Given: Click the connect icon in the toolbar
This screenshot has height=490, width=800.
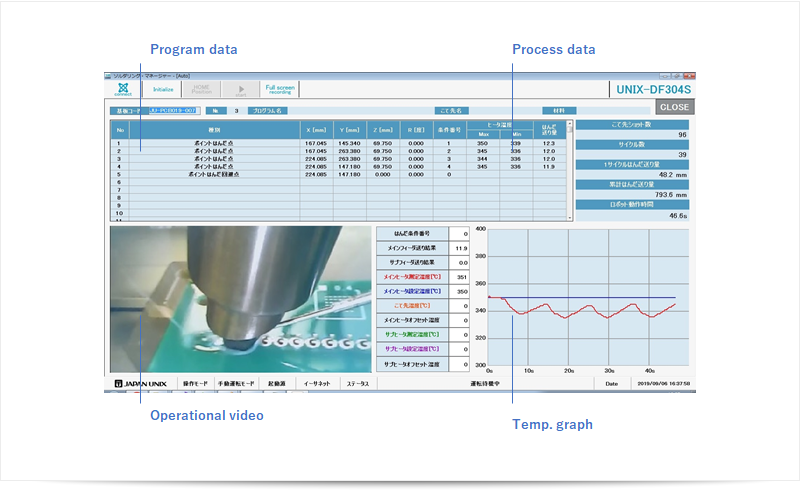Looking at the screenshot, I should click(x=121, y=89).
